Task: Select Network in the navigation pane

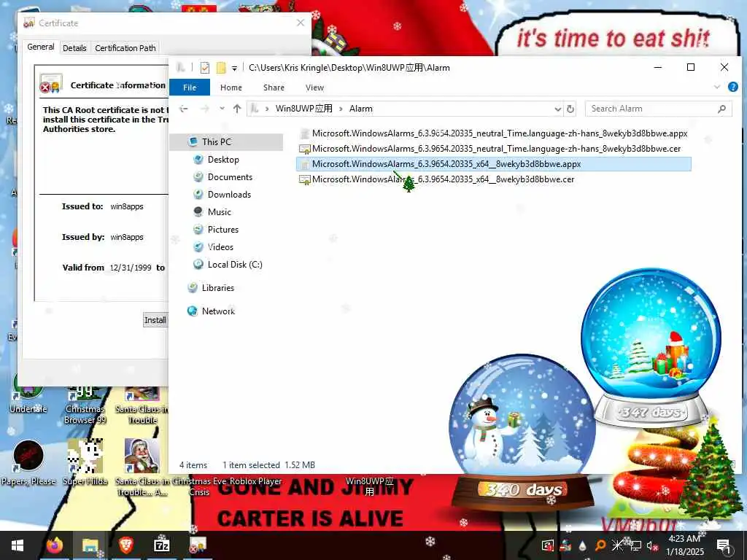Action: [x=217, y=311]
